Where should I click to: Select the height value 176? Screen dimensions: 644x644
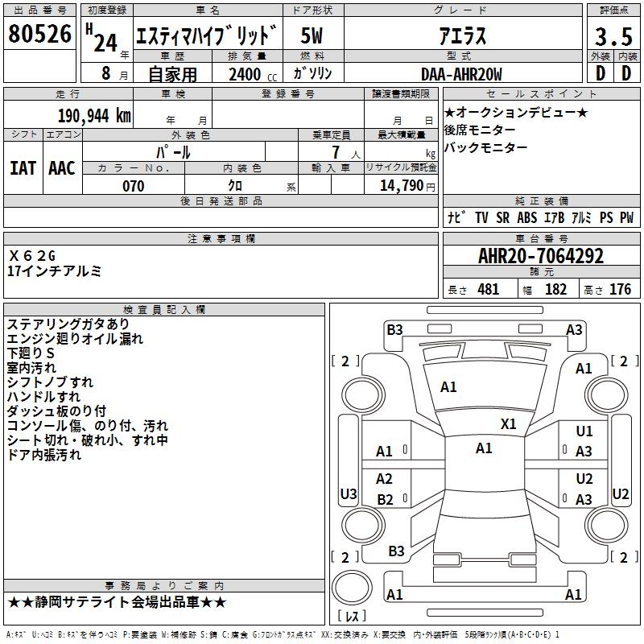click(x=620, y=289)
